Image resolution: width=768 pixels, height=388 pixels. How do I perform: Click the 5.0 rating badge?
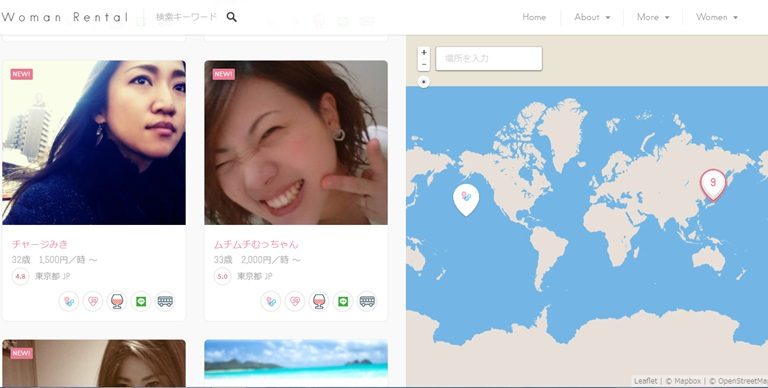coord(222,276)
